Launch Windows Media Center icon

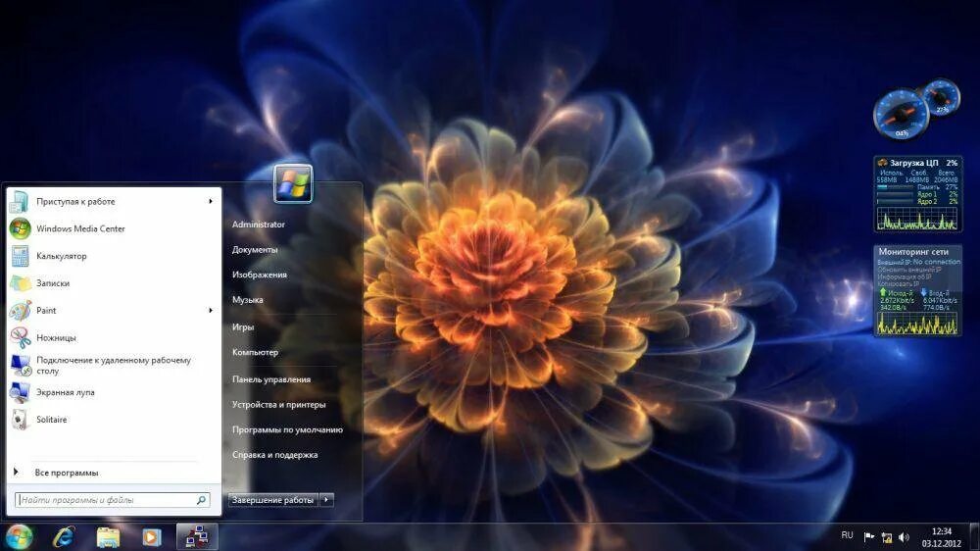(x=20, y=228)
